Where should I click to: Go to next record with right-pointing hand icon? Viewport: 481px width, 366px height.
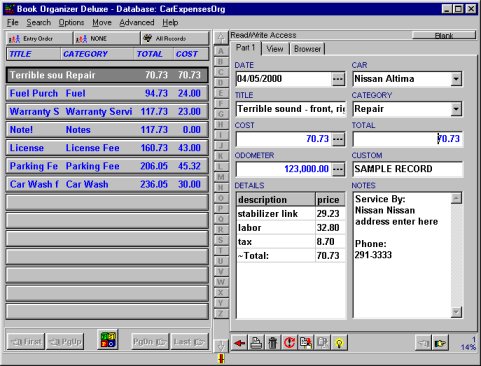click(x=440, y=343)
